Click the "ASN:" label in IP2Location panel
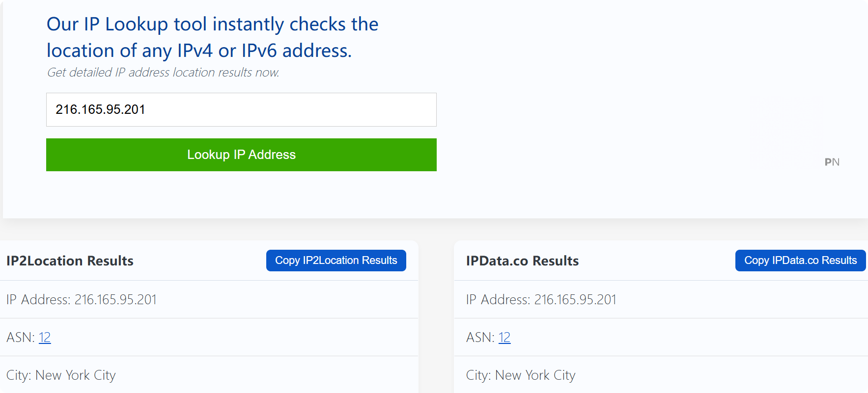This screenshot has width=868, height=393. point(20,338)
